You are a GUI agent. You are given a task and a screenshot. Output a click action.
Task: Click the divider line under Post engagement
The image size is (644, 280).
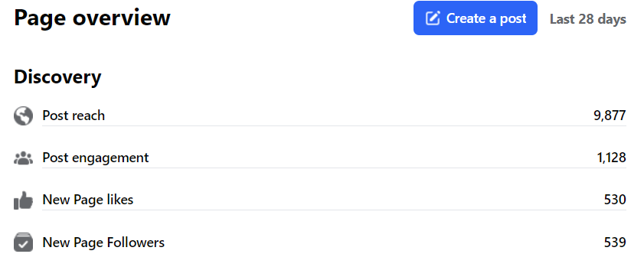pyautogui.click(x=334, y=168)
